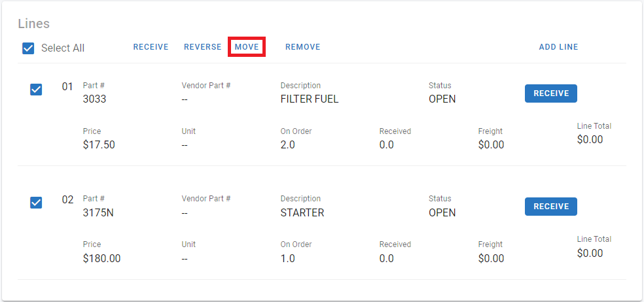Image resolution: width=644 pixels, height=302 pixels.
Task: Uncheck the checkbox for line 02
Action: tap(36, 203)
